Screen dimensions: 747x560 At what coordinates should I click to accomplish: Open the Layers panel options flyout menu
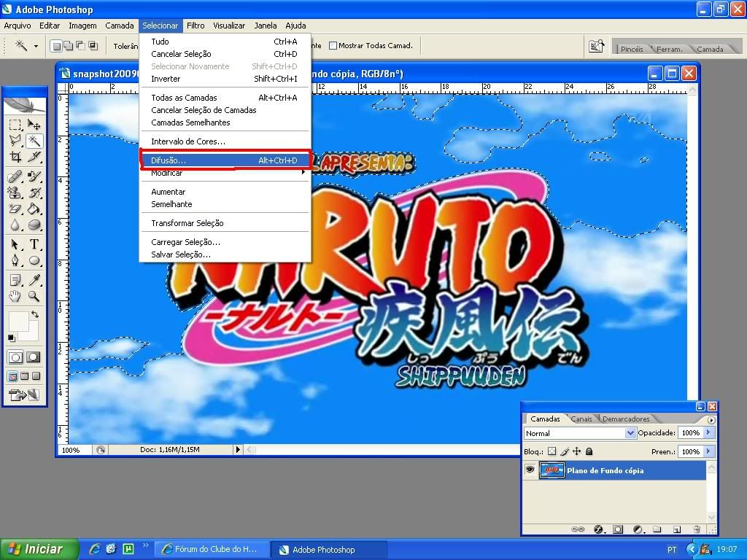tap(711, 420)
